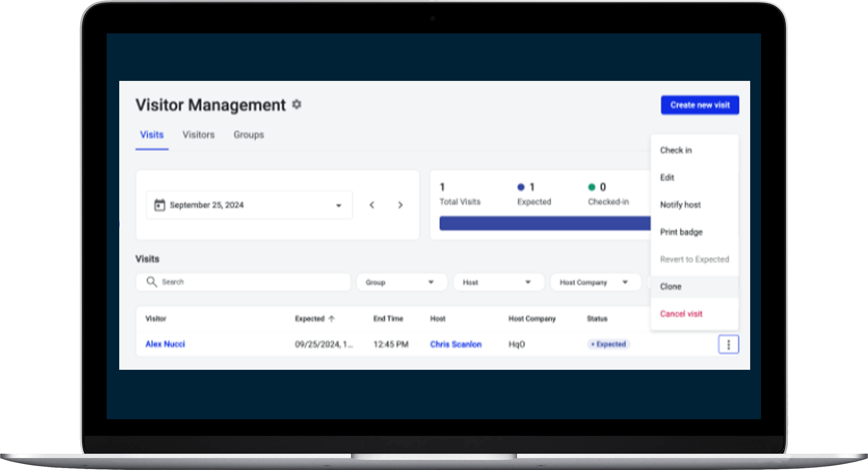The height and width of the screenshot is (470, 868).
Task: Select Cancel visit menu option
Action: click(681, 314)
